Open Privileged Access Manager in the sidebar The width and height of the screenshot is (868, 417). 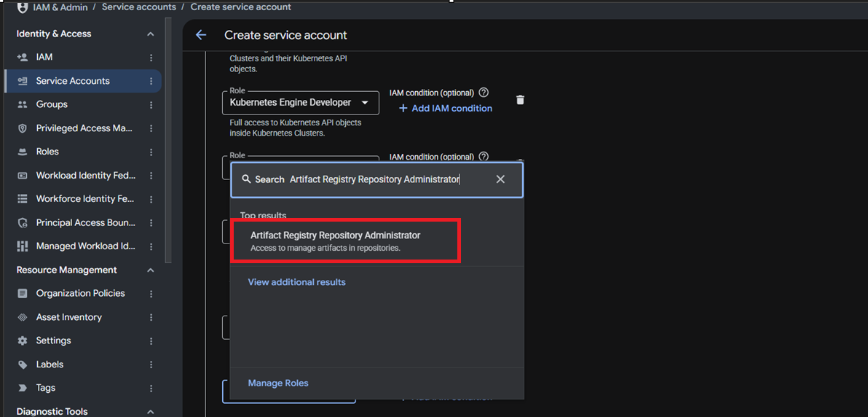83,128
